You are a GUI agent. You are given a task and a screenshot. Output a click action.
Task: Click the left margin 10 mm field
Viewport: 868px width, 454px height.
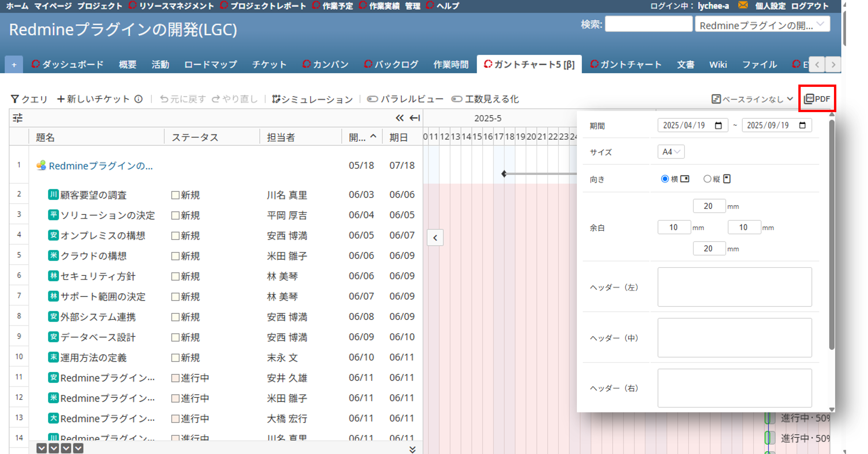[674, 227]
